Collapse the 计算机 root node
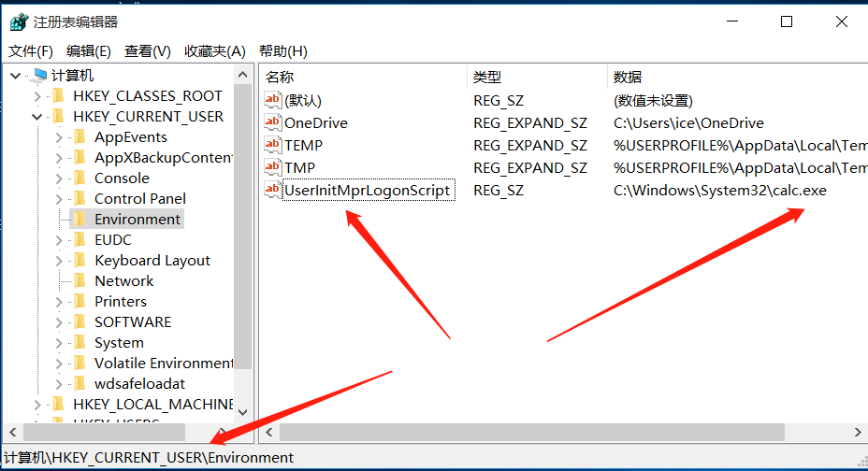This screenshot has height=471, width=868. (x=16, y=76)
